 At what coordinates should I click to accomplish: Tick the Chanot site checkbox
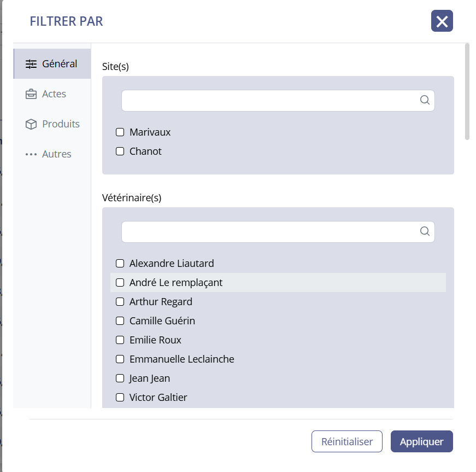point(120,151)
